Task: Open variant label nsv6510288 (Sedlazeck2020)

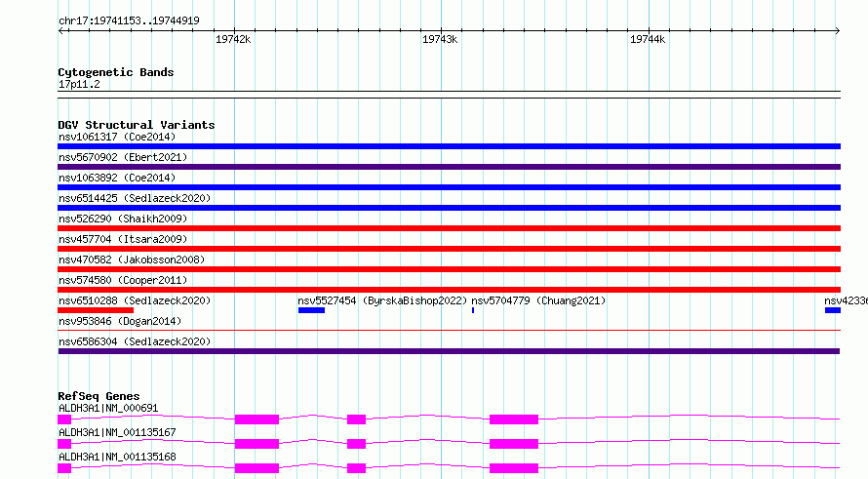Action: click(x=135, y=300)
